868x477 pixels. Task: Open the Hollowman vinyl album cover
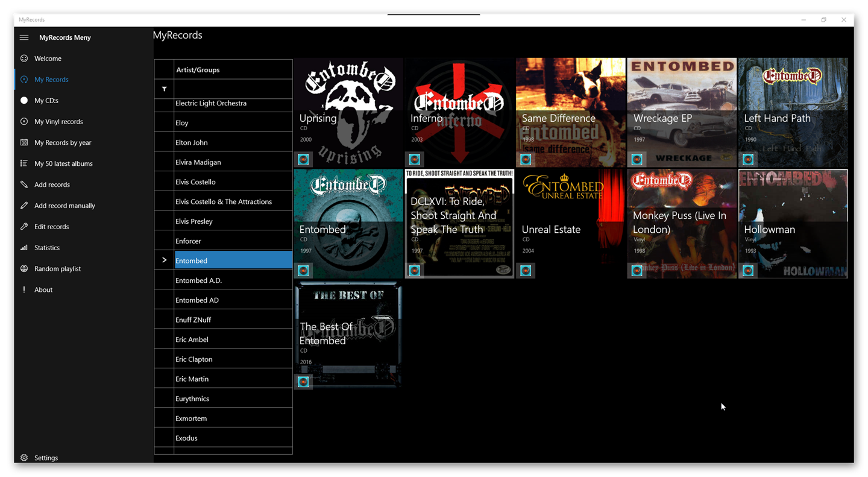pos(793,224)
